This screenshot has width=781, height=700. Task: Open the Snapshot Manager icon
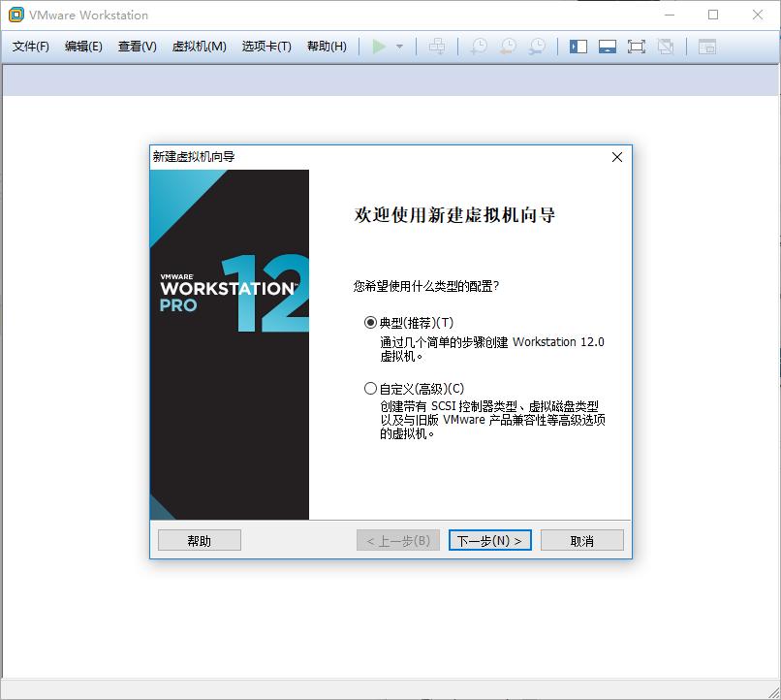tap(536, 45)
